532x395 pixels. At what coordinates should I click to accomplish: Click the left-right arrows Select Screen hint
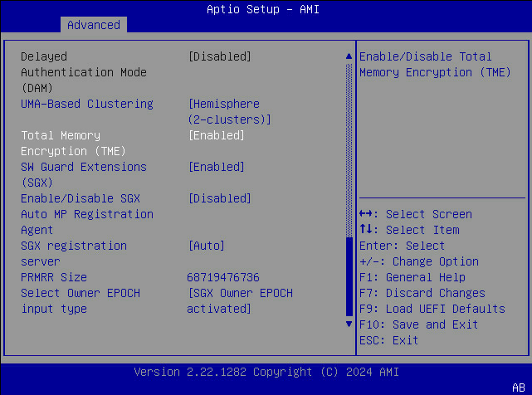pos(415,214)
